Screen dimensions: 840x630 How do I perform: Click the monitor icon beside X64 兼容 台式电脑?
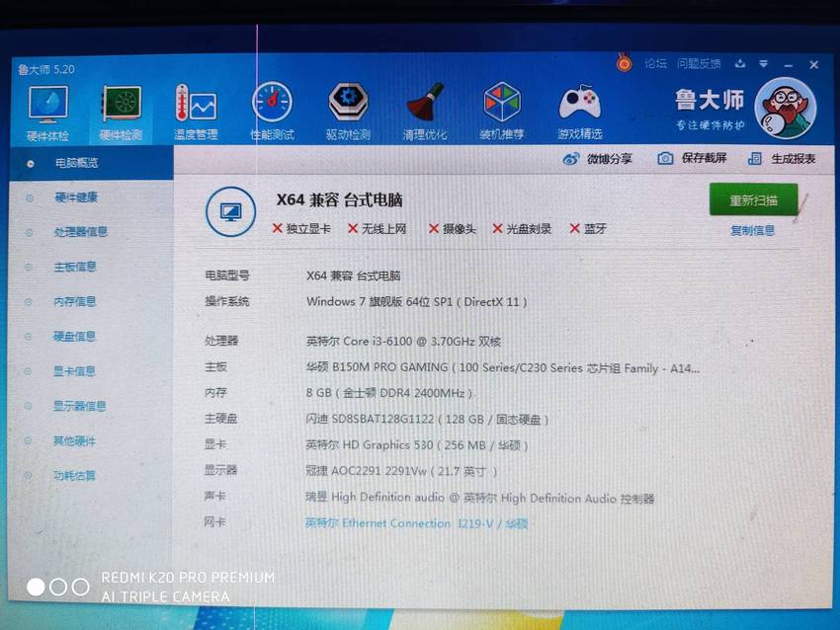coord(231,211)
